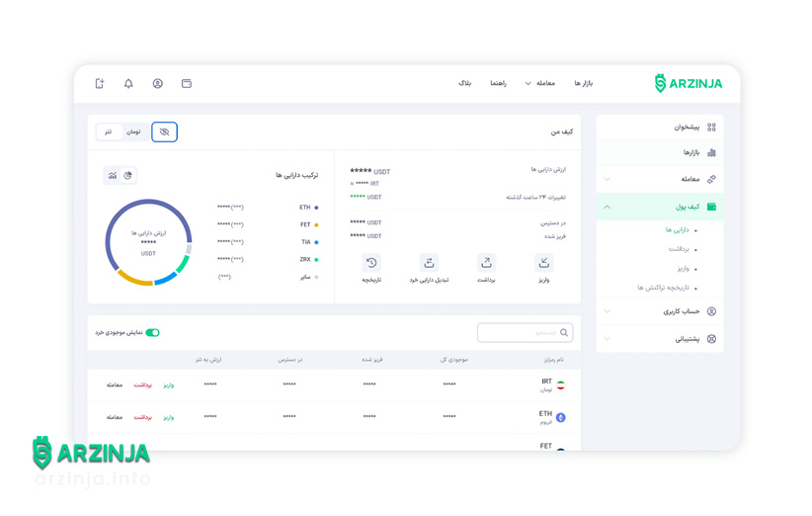Open the user profile icon in header
812x516 pixels.
pos(157,83)
